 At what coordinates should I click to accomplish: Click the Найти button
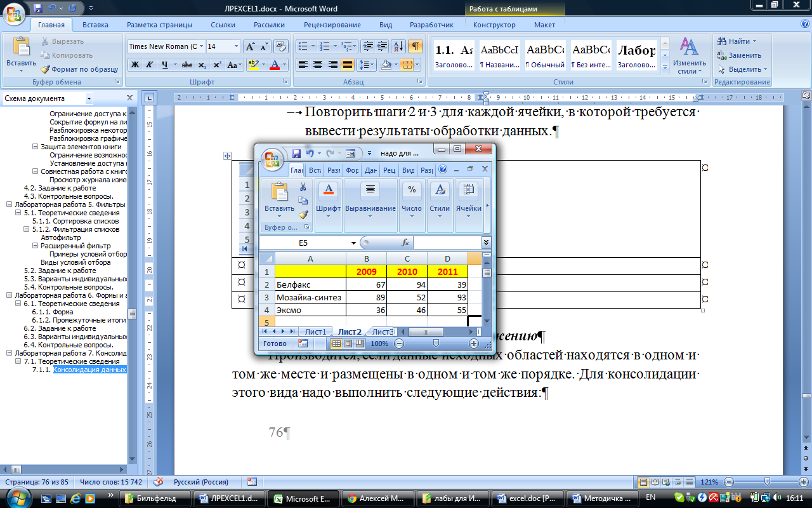[736, 41]
